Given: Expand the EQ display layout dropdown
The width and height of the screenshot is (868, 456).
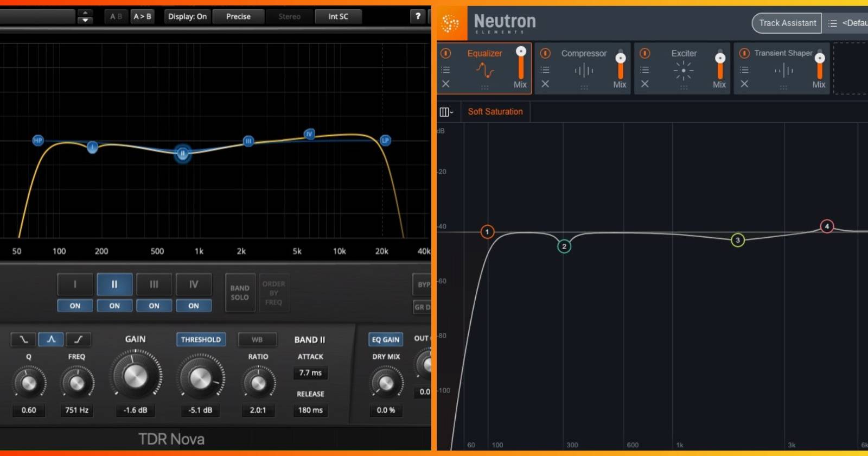Looking at the screenshot, I should [x=446, y=112].
